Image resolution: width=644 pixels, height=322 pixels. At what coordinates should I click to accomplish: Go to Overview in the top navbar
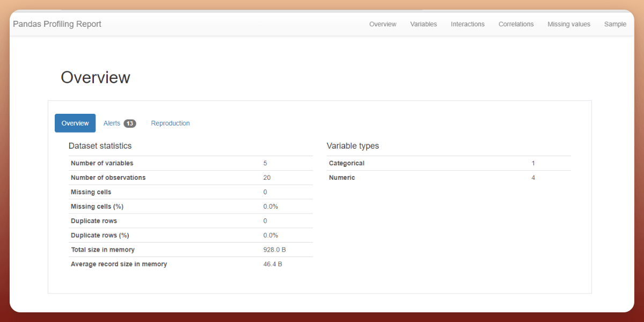pos(383,24)
